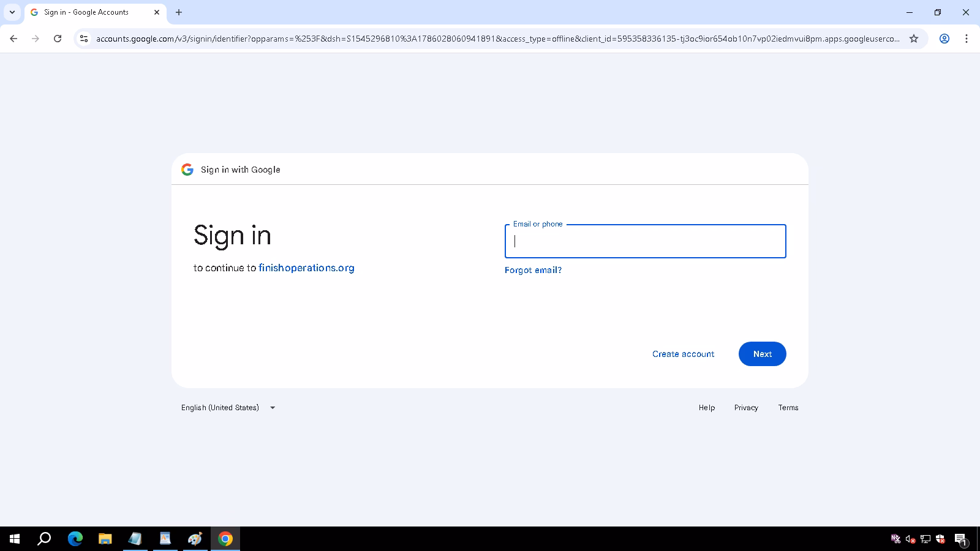Open File Explorer from the taskbar

coord(105,539)
